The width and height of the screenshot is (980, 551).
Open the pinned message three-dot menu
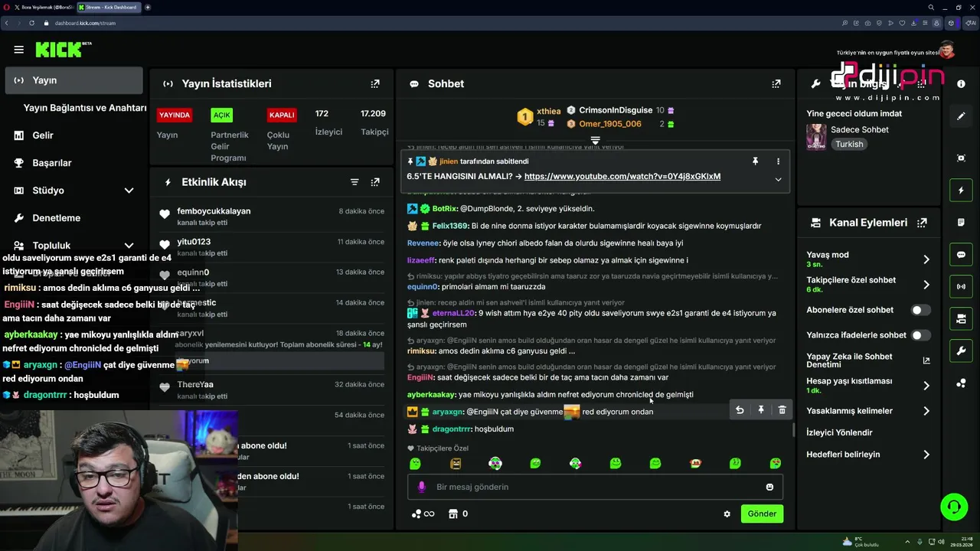[x=778, y=161]
